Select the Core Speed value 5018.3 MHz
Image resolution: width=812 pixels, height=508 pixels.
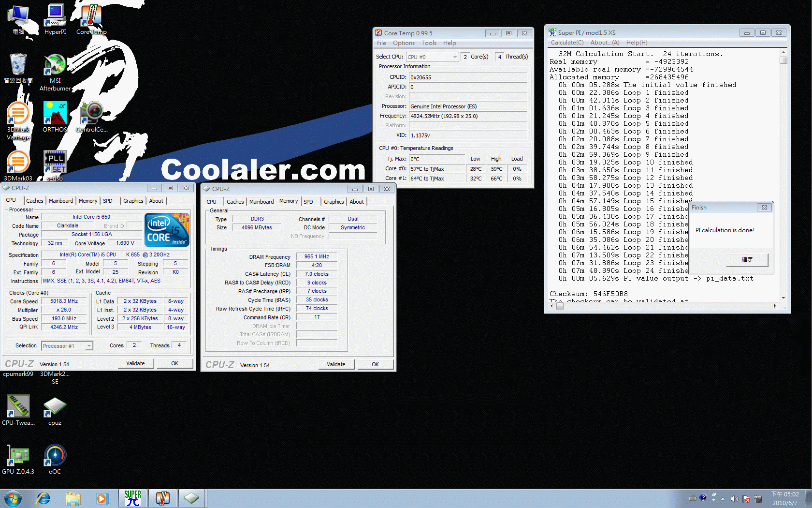[x=64, y=301]
